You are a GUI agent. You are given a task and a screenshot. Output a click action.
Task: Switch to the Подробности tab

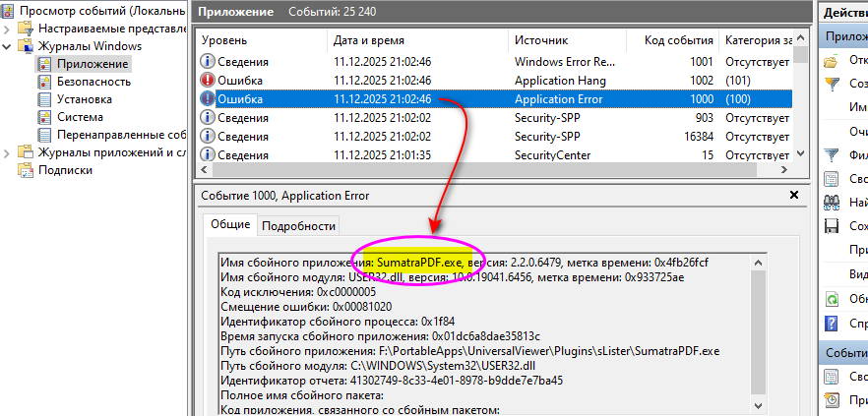tap(298, 225)
